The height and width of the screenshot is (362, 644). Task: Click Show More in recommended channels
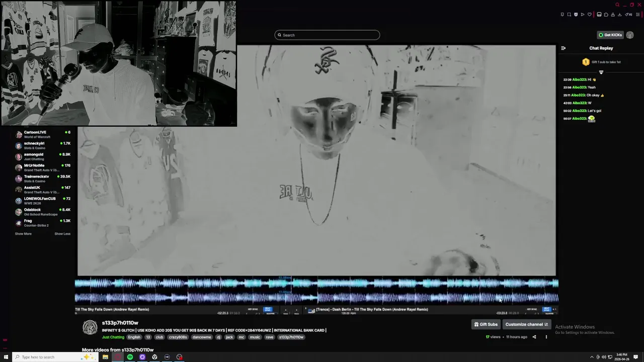[23, 234]
